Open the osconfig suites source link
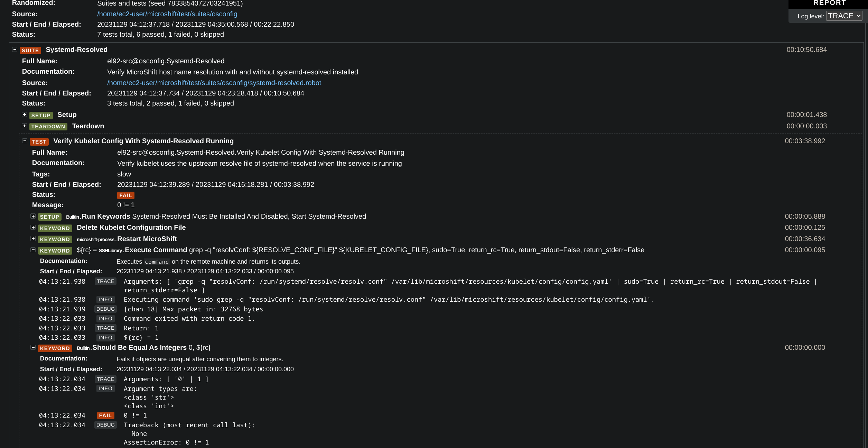Image resolution: width=868 pixels, height=448 pixels. pos(167,14)
